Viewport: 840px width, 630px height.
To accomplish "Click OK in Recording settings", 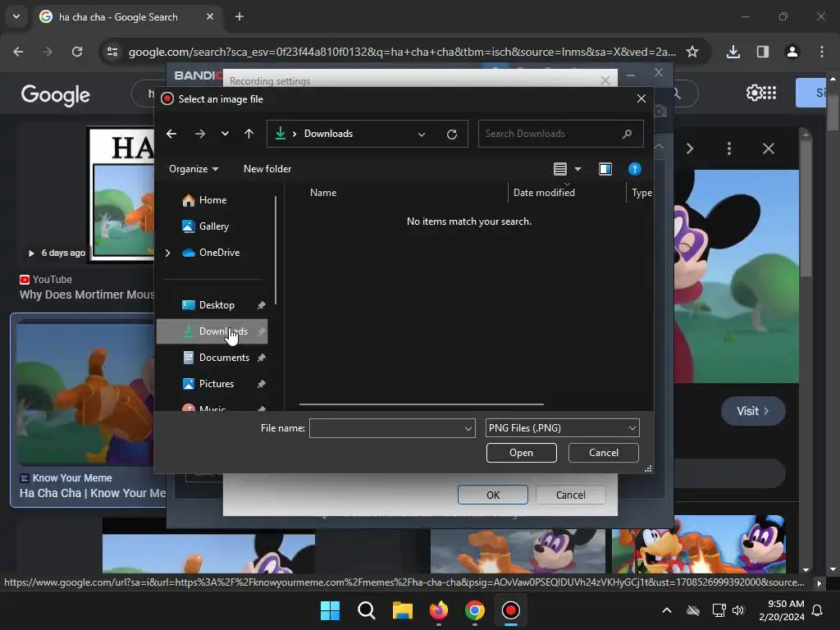I will click(493, 495).
